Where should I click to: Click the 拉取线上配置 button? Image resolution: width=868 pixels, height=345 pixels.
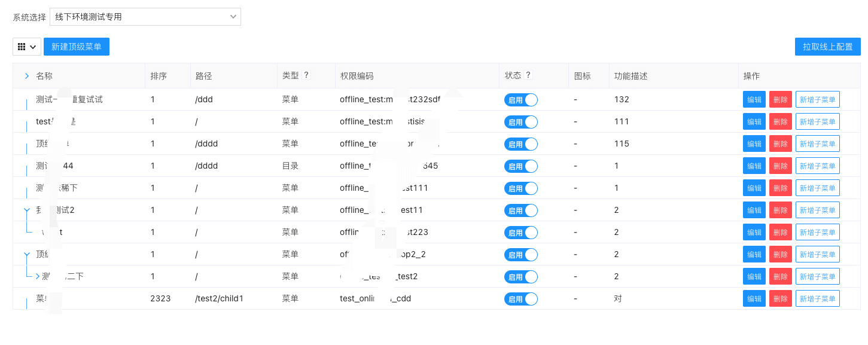tap(827, 46)
